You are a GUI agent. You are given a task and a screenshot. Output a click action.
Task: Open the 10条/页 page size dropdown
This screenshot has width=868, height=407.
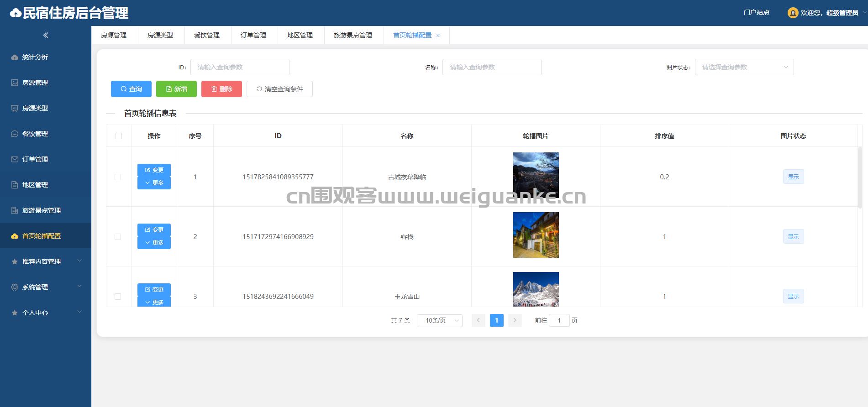[440, 321]
